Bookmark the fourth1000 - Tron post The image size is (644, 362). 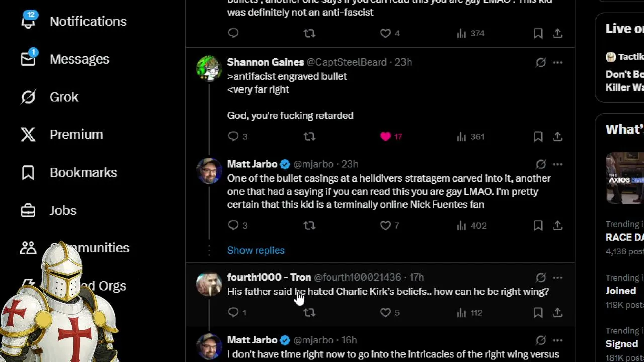pyautogui.click(x=538, y=312)
